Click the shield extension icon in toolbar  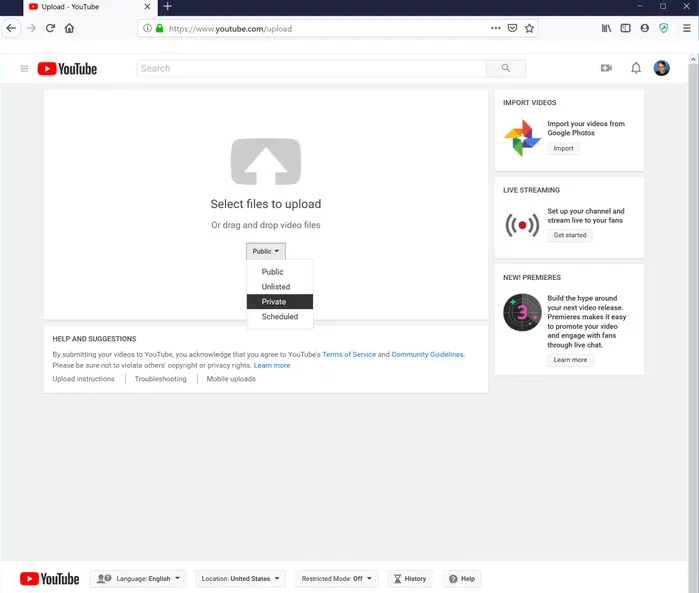(x=664, y=28)
